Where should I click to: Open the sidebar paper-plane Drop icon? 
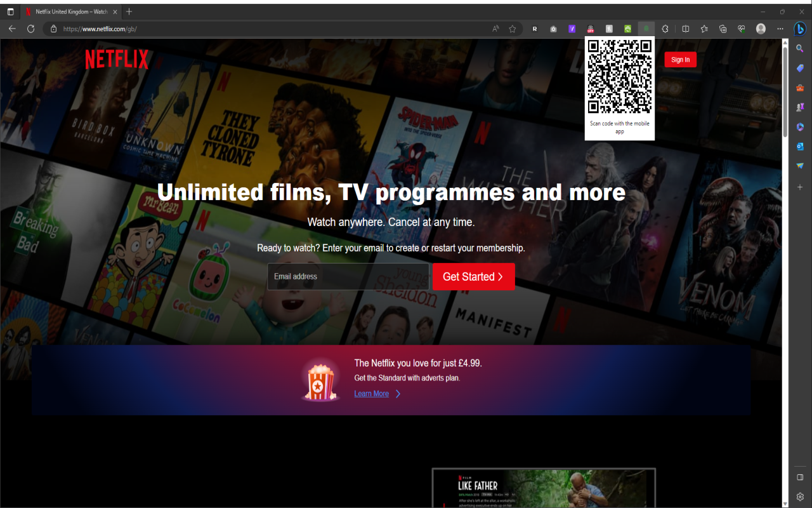[x=800, y=166]
